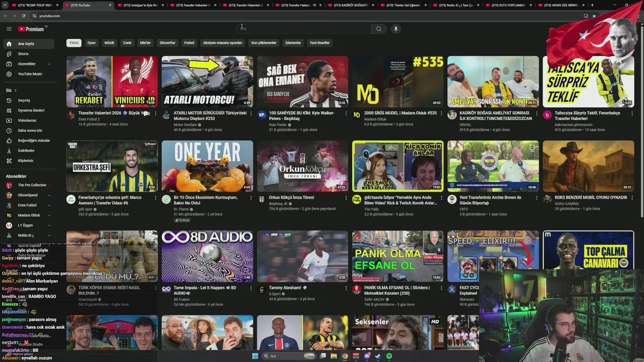Open Madara Olduk channel subscription

[29, 215]
